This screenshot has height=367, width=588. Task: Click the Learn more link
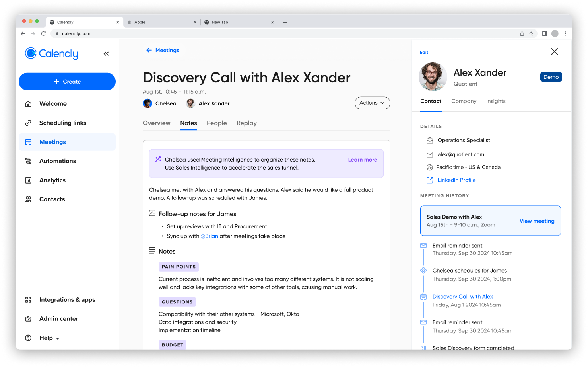click(363, 160)
